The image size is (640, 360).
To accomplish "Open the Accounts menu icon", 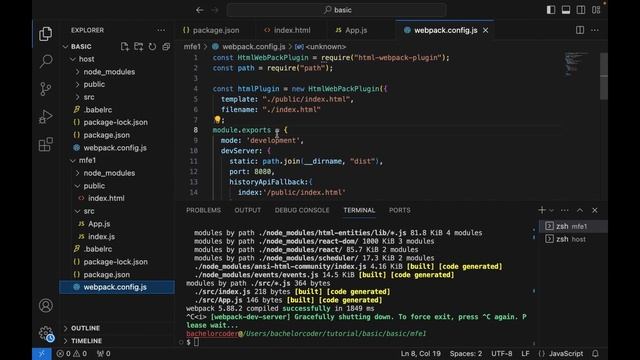I will coord(46,305).
